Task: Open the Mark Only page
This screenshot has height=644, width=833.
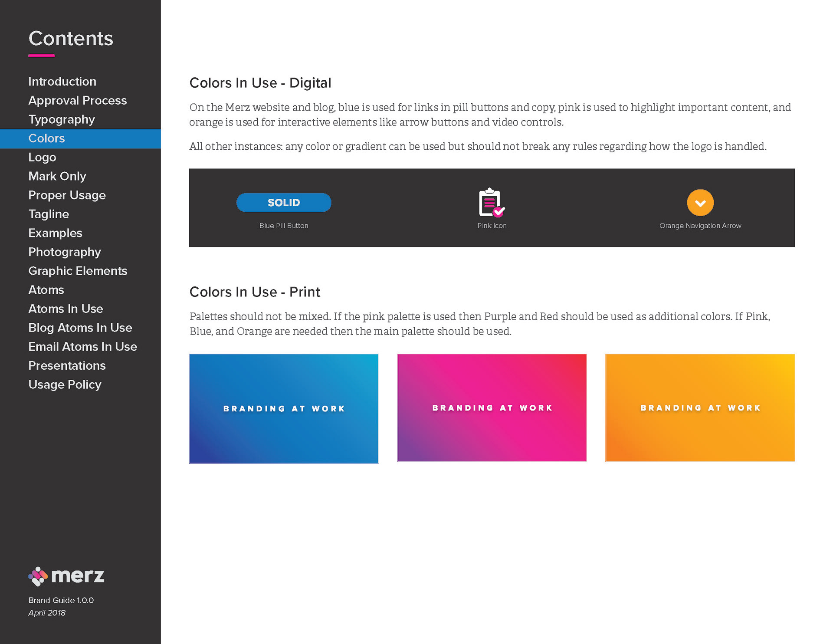Action: click(x=57, y=176)
